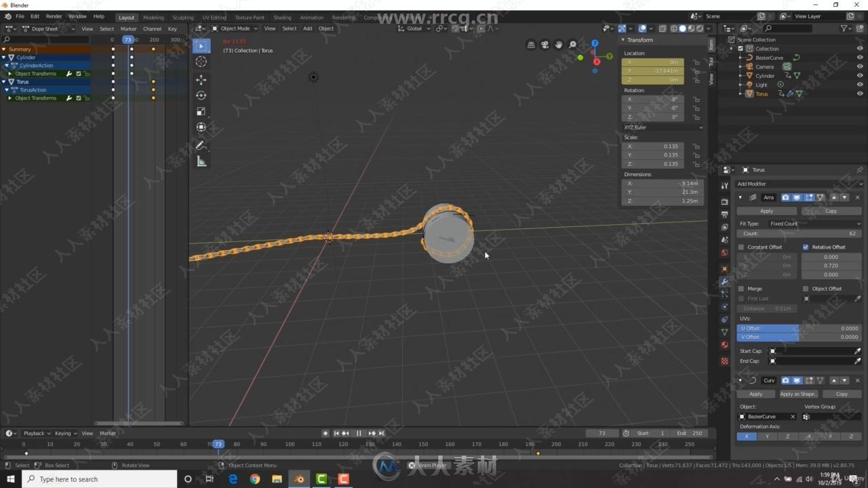This screenshot has width=868, height=488.
Task: Open the Add Modifier dropdown
Action: [x=800, y=184]
